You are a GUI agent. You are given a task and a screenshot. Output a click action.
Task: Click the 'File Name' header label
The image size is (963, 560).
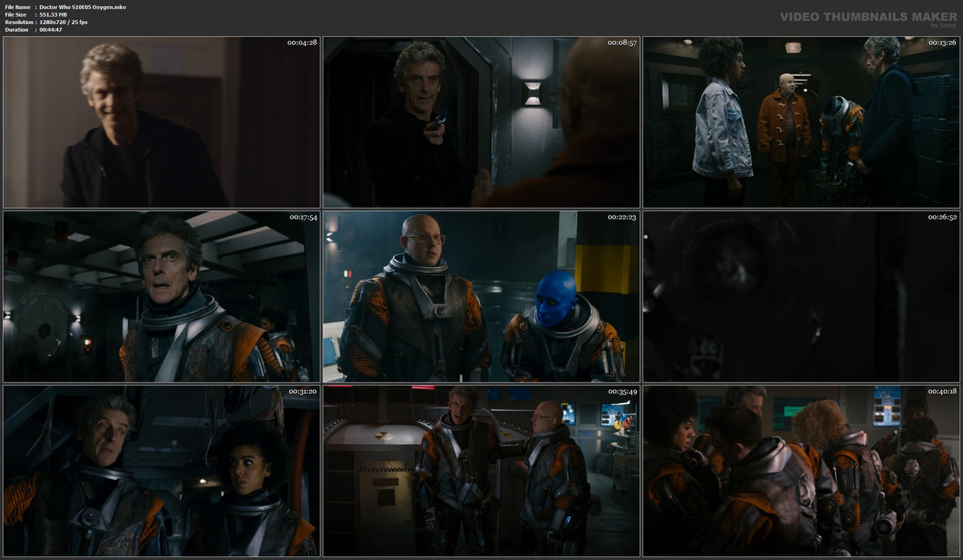pos(18,7)
